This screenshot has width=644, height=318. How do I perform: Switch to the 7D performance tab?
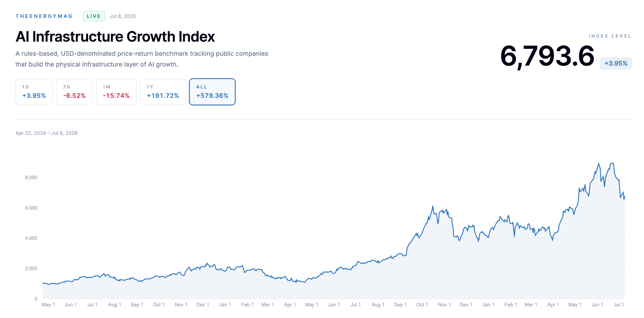(x=74, y=92)
